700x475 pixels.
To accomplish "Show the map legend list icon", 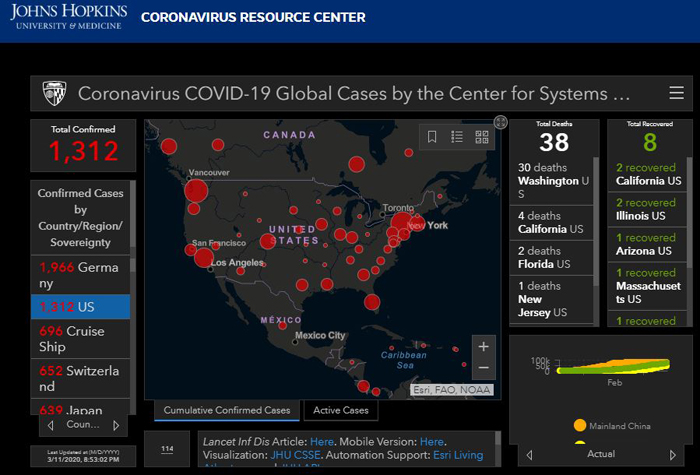I will tap(457, 137).
